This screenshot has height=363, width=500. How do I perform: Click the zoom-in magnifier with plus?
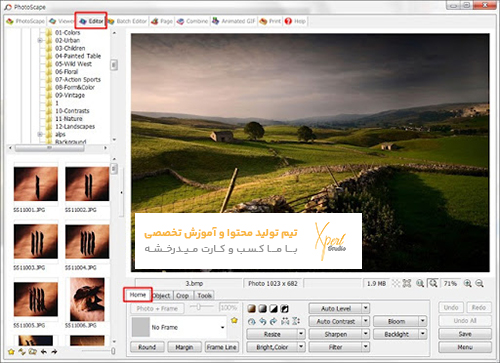point(468,283)
